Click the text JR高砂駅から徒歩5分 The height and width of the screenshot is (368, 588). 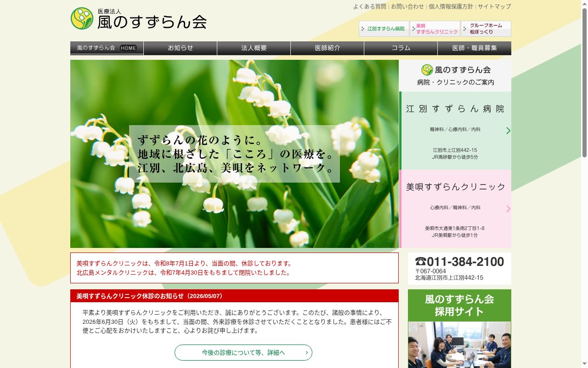point(455,157)
